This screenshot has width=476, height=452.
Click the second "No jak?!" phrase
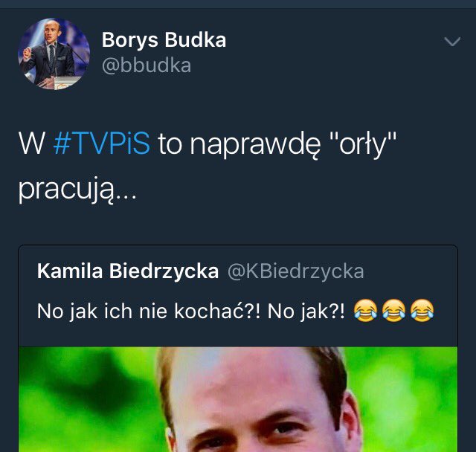click(x=306, y=311)
